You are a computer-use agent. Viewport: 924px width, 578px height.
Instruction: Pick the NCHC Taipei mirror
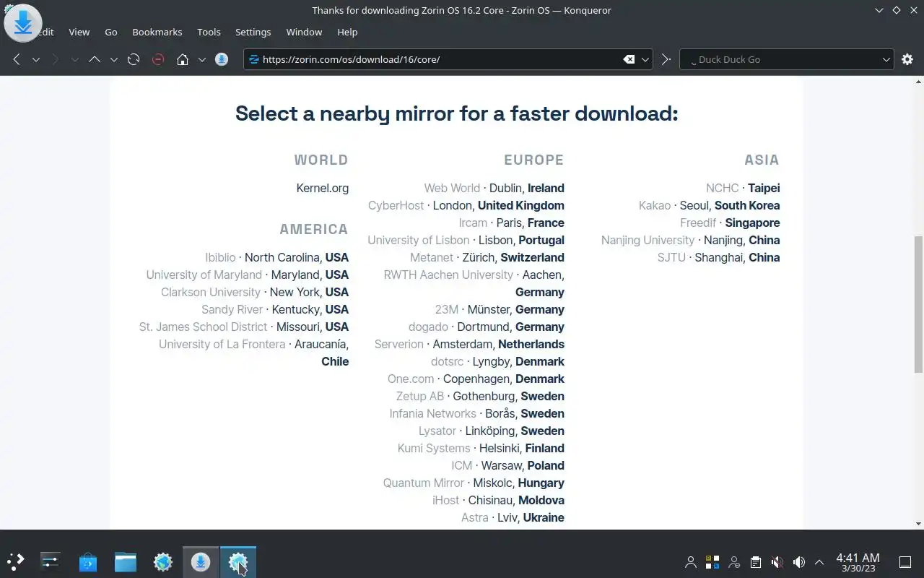click(x=743, y=188)
